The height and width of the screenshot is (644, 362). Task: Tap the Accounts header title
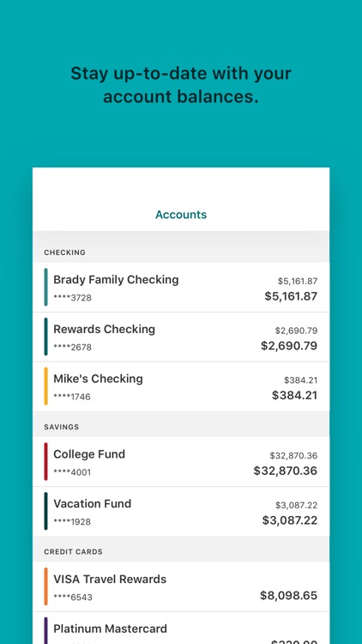pos(181,215)
